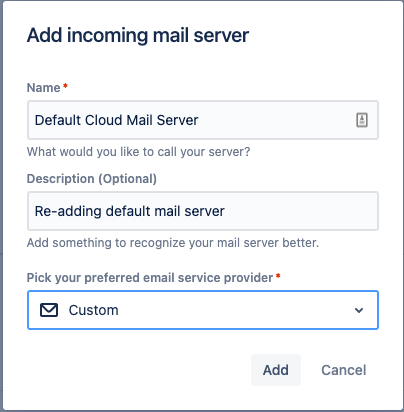Click the "What would you like to call your server?" hint

click(x=138, y=152)
